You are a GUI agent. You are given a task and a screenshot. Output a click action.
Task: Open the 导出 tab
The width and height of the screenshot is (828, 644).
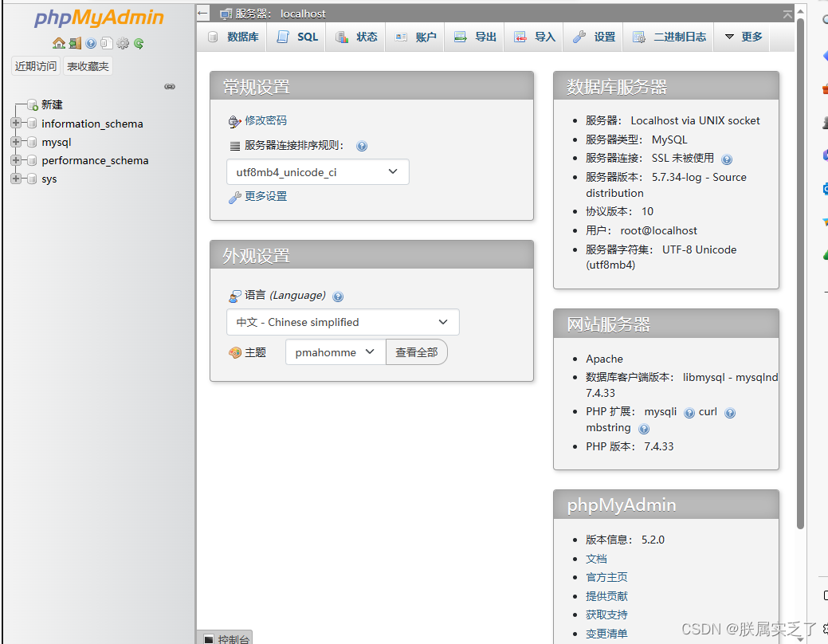(x=474, y=36)
